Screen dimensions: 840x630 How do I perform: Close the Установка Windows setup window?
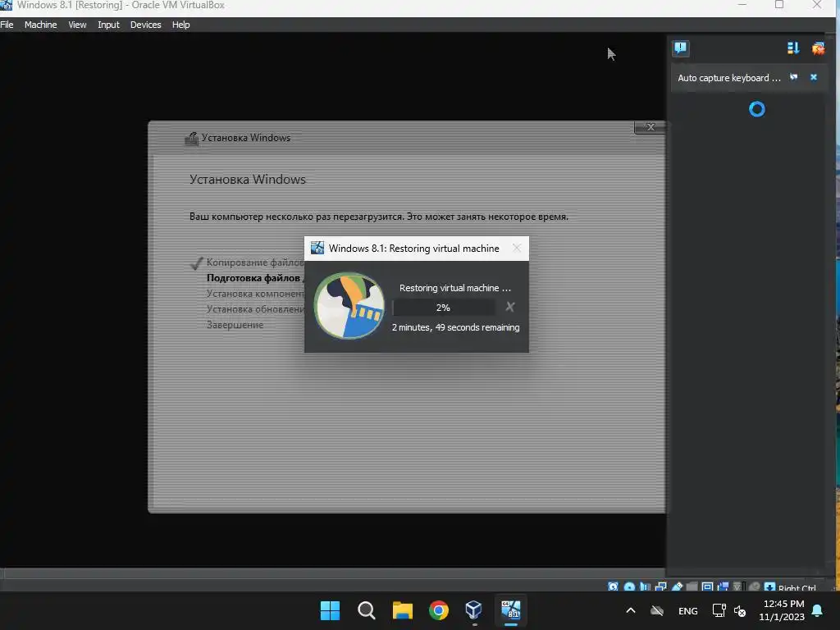651,127
